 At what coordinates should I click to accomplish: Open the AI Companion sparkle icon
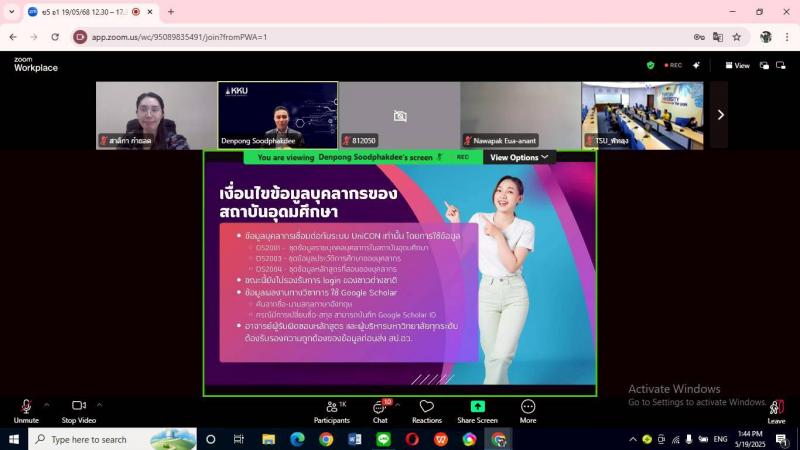[696, 65]
